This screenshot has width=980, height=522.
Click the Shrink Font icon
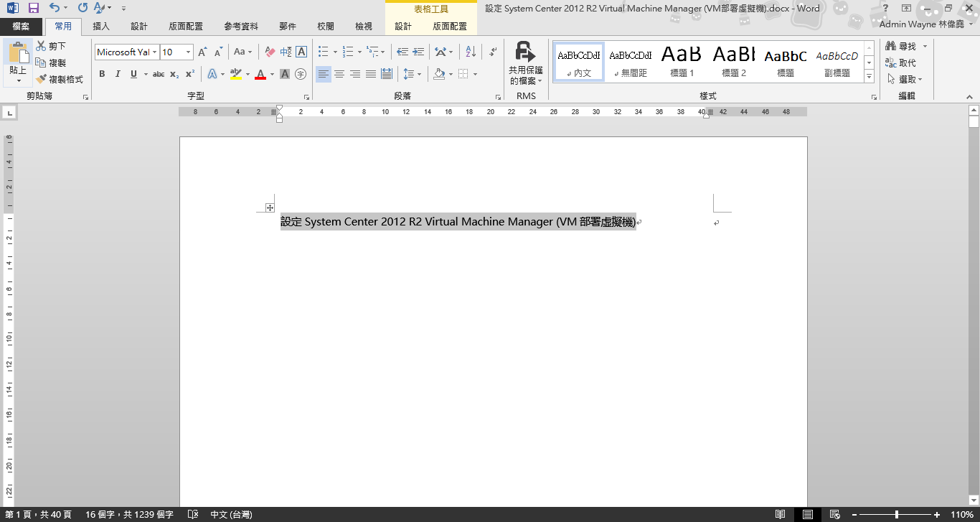[x=218, y=52]
